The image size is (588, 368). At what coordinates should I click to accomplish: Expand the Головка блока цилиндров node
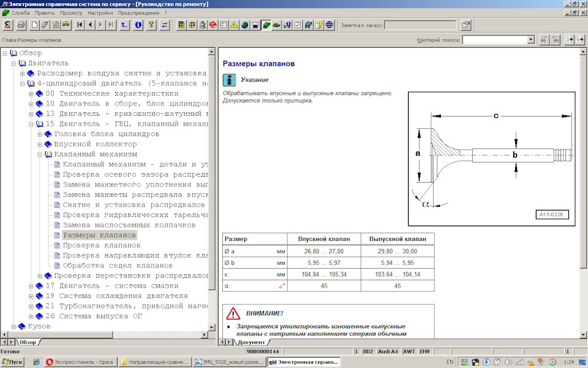(40, 134)
